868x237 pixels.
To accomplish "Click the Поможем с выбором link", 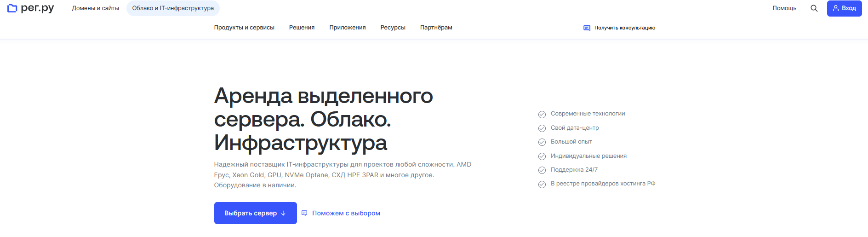I will point(346,213).
